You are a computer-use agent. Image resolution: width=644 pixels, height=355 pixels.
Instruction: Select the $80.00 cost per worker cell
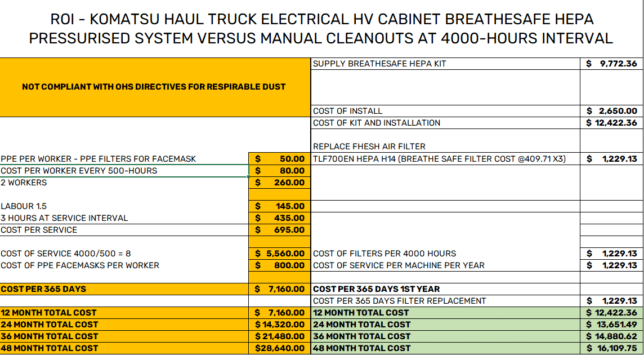point(280,171)
